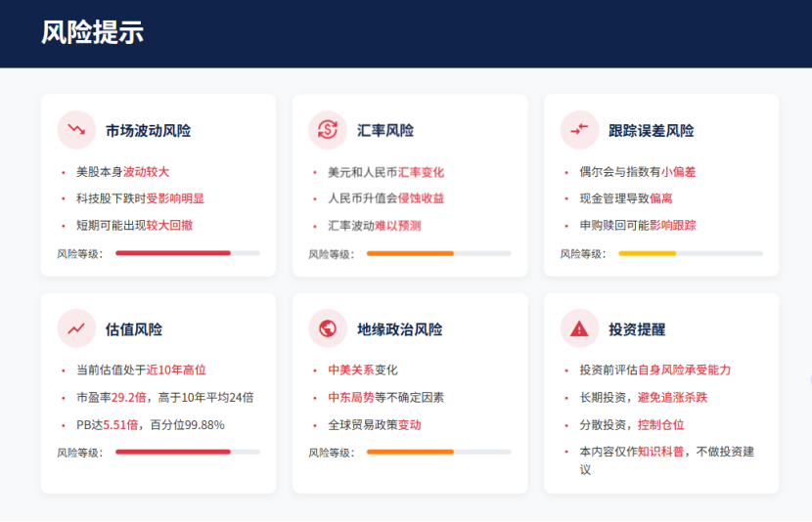The height and width of the screenshot is (522, 812).
Task: Click the market volatility downward trend icon
Action: click(x=76, y=130)
